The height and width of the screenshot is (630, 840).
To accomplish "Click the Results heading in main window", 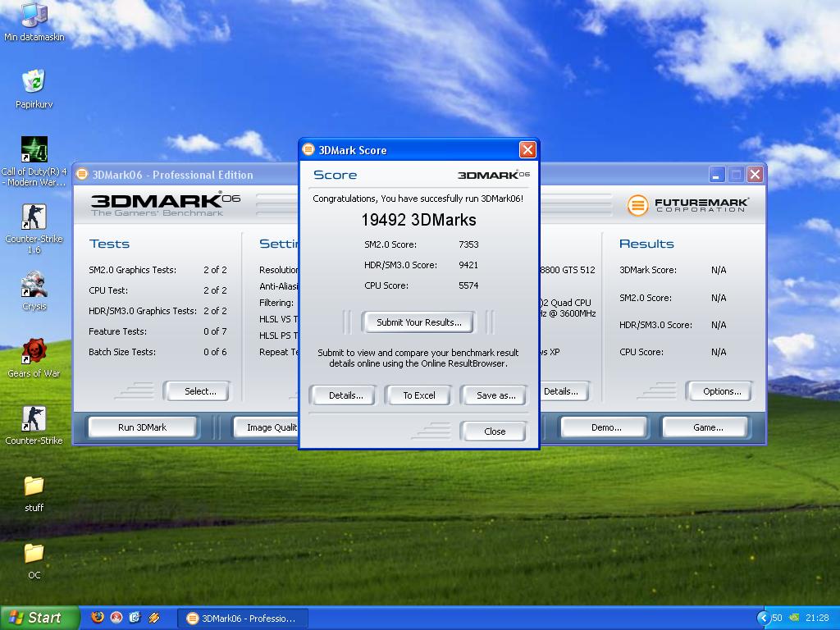I will (x=646, y=244).
